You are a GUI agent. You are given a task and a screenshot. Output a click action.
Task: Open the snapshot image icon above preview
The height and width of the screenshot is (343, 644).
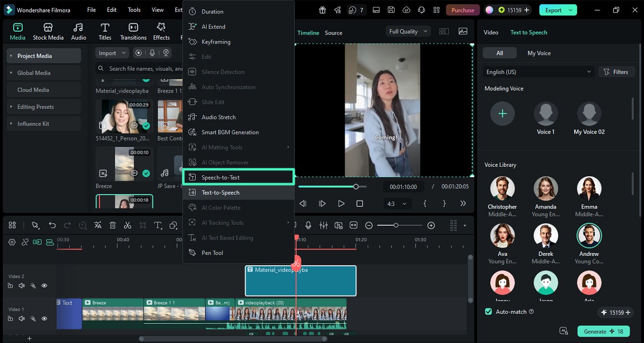(463, 31)
